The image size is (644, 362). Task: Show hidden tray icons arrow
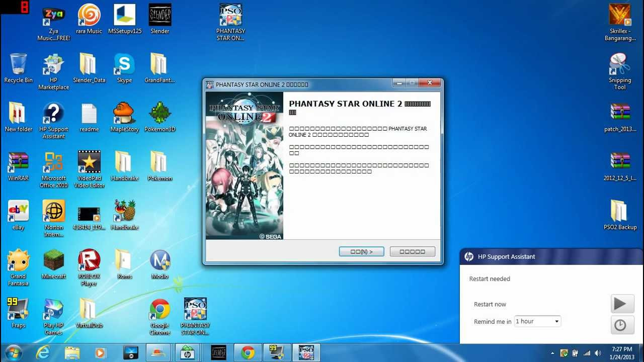(x=552, y=353)
